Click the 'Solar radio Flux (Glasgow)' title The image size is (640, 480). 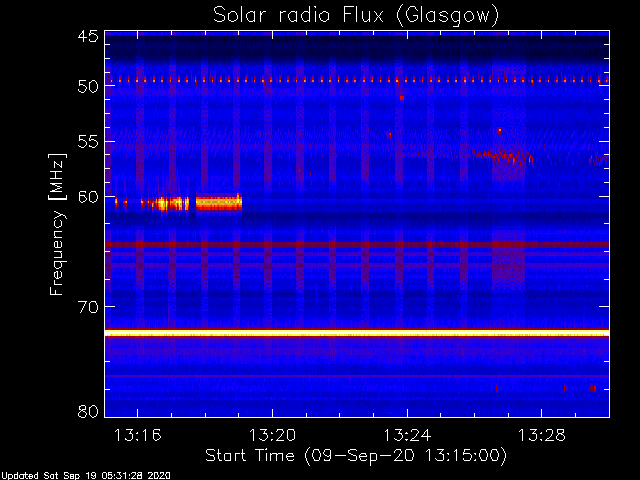356,15
